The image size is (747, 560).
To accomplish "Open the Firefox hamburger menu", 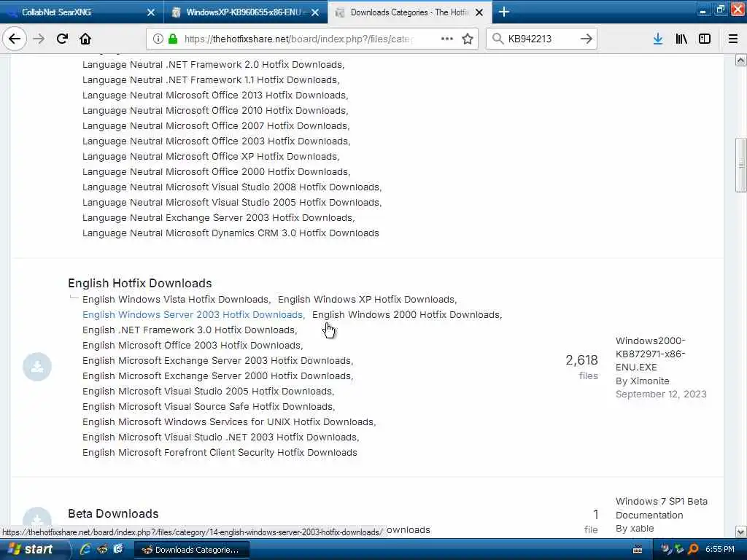I will [x=733, y=39].
